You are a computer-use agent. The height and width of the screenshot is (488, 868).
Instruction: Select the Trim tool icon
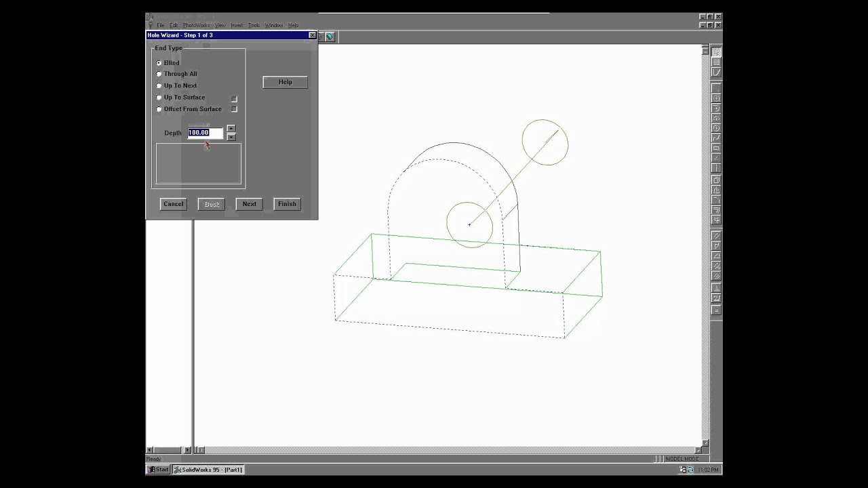point(716,220)
